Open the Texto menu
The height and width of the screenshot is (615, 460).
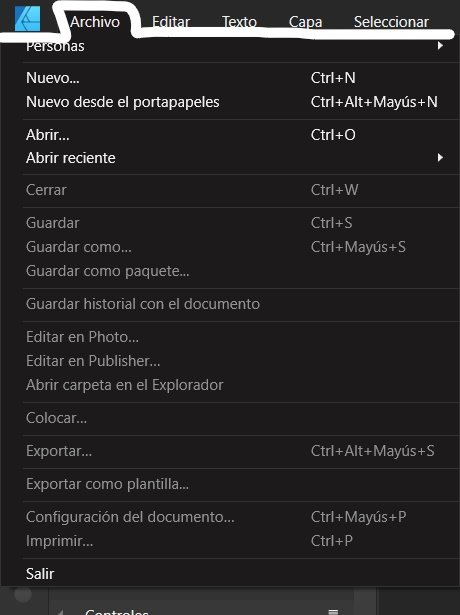click(x=239, y=22)
